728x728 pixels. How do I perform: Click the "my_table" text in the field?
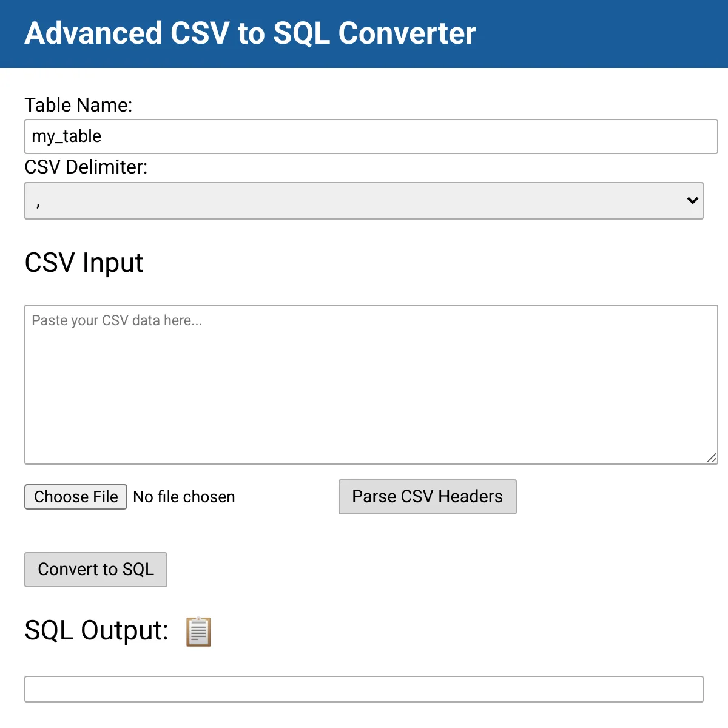point(67,136)
